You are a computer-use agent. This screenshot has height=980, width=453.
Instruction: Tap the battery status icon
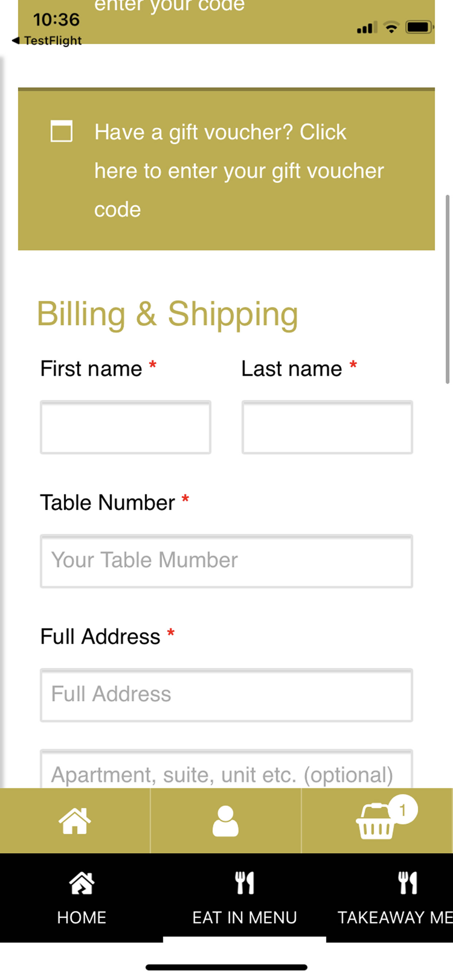tap(419, 27)
